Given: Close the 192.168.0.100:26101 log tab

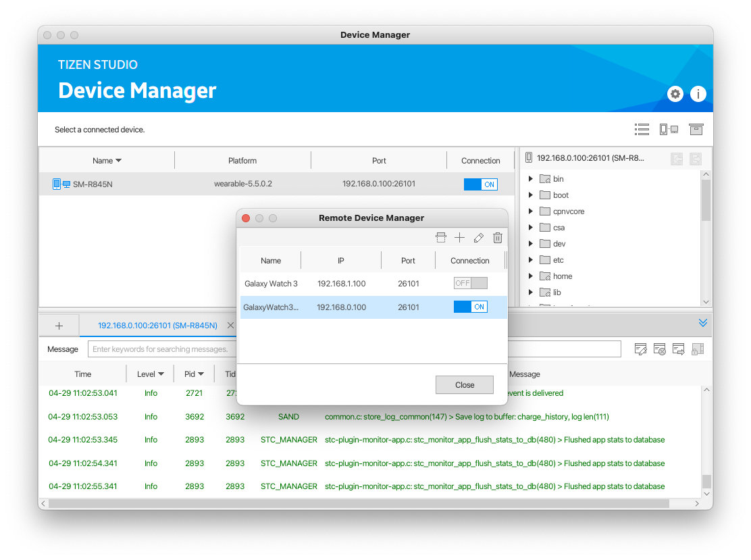Looking at the screenshot, I should pyautogui.click(x=230, y=326).
